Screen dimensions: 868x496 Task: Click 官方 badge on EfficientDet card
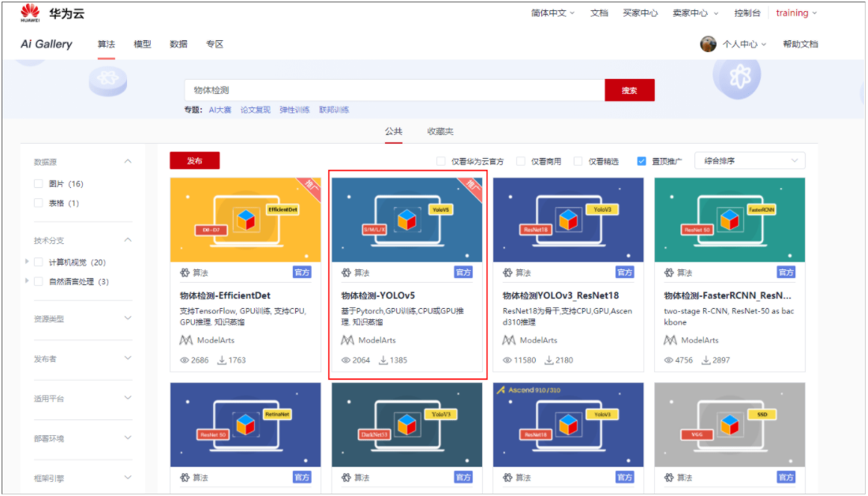302,272
